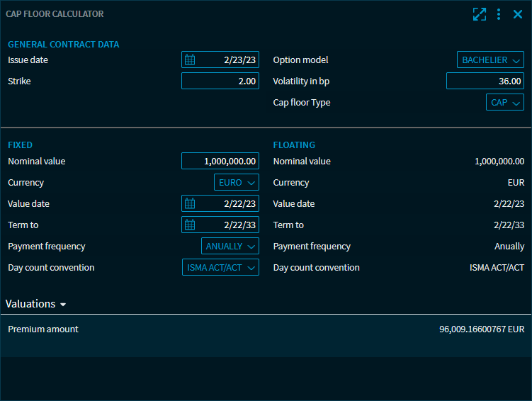Select the Premium amount result value
Image resolution: width=532 pixels, height=401 pixels.
click(x=482, y=329)
